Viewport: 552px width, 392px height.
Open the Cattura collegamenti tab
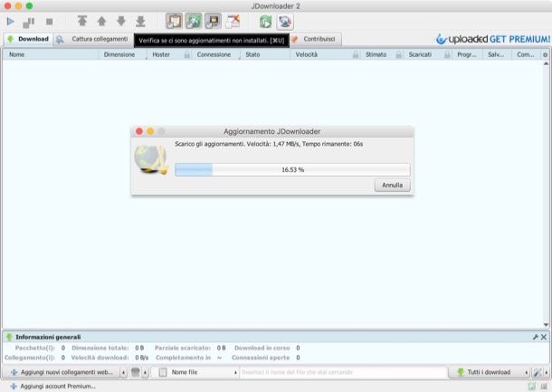(x=93, y=39)
